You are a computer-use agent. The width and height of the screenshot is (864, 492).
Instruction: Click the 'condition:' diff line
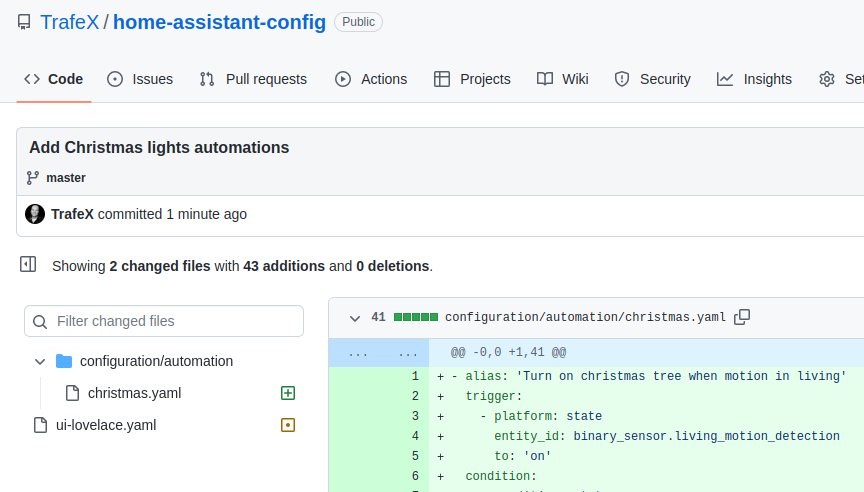pos(501,476)
